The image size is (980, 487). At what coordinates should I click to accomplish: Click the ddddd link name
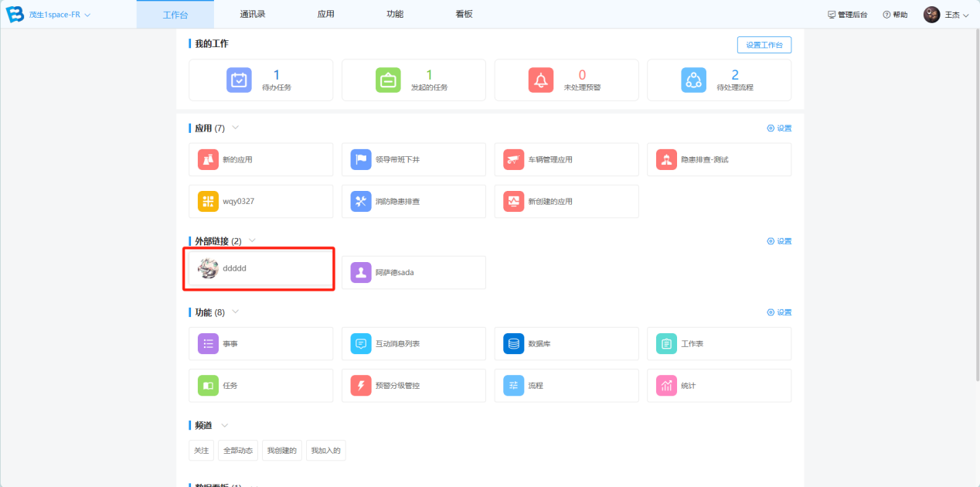[234, 268]
